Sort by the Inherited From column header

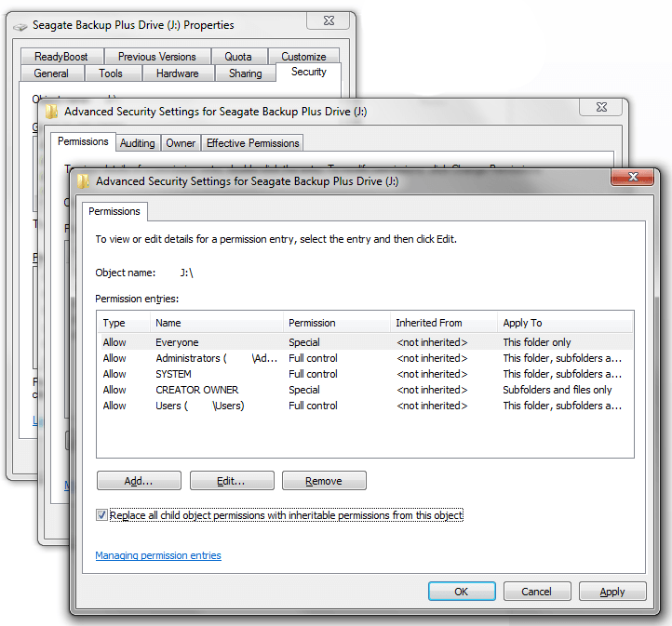coord(444,323)
